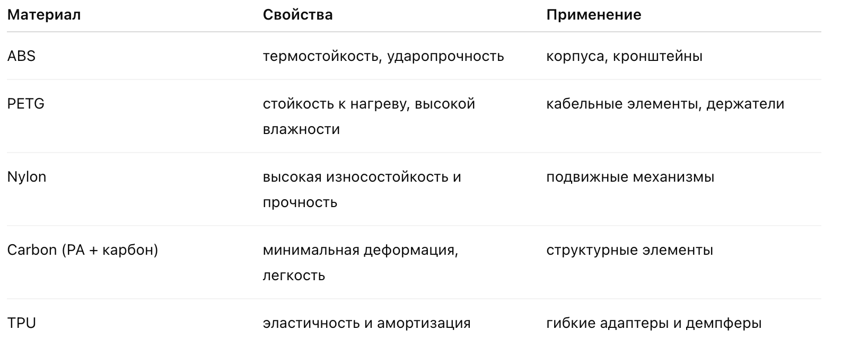Click the Carbon (PA + карбон) cell
This screenshot has width=868, height=348.
[x=83, y=250]
